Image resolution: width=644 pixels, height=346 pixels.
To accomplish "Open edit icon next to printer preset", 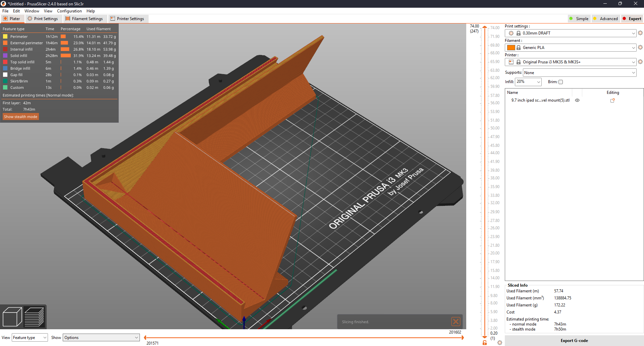I will coord(640,62).
